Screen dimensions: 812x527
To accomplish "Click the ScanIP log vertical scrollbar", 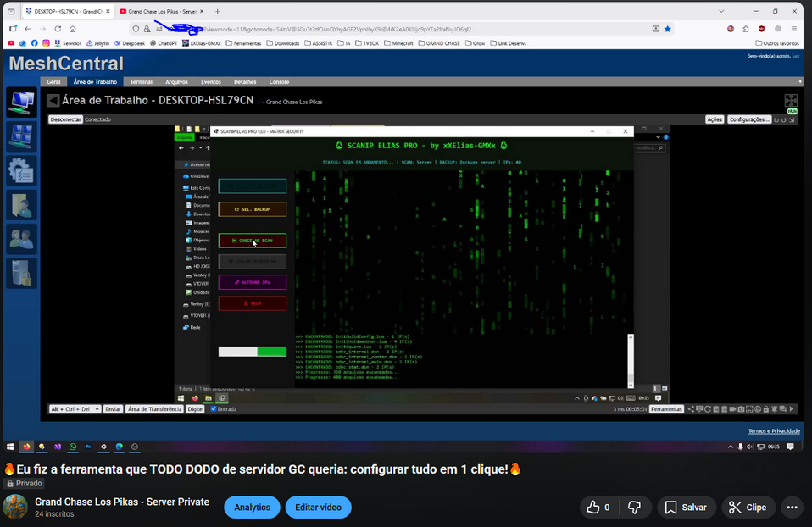I will pyautogui.click(x=631, y=361).
